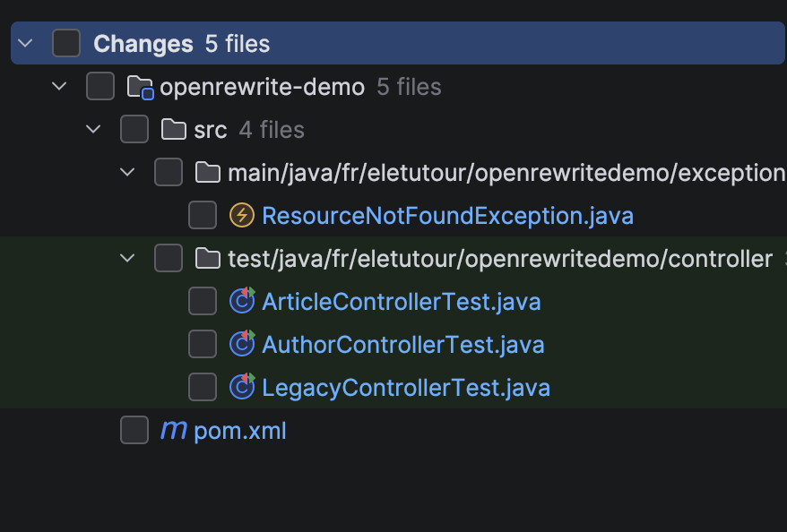The image size is (787, 532).
Task: Select the ArticleControllerTest.java checkbox
Action: click(203, 302)
